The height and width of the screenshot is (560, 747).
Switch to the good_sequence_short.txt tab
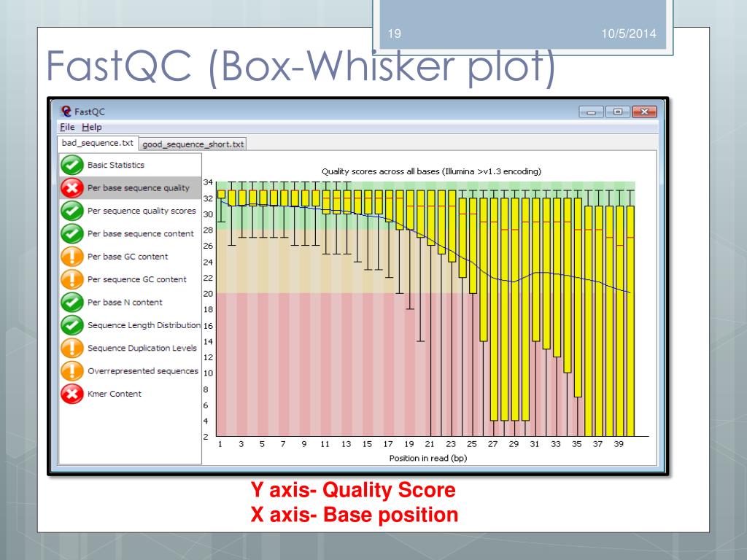tap(193, 144)
